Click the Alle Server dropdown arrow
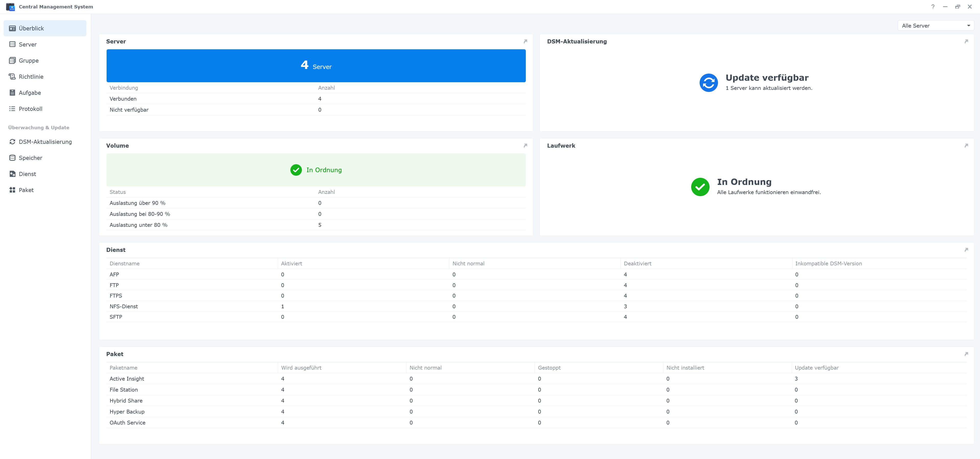This screenshot has width=980, height=459. click(x=968, y=26)
